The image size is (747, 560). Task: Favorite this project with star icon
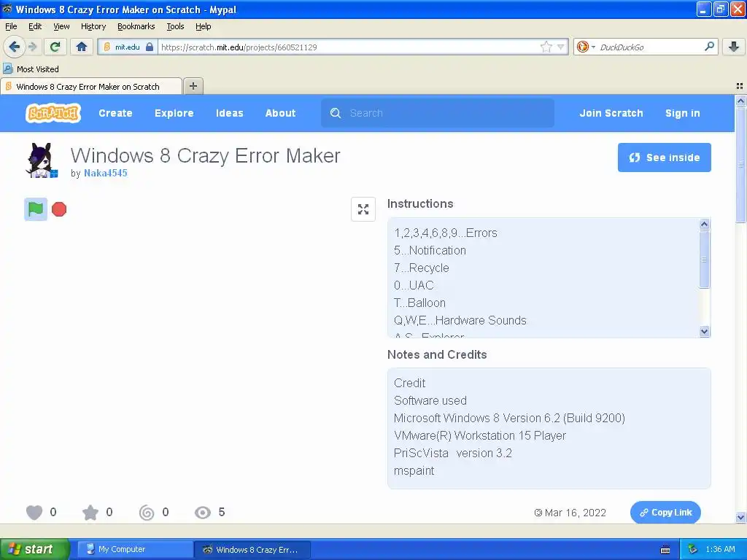tap(90, 513)
